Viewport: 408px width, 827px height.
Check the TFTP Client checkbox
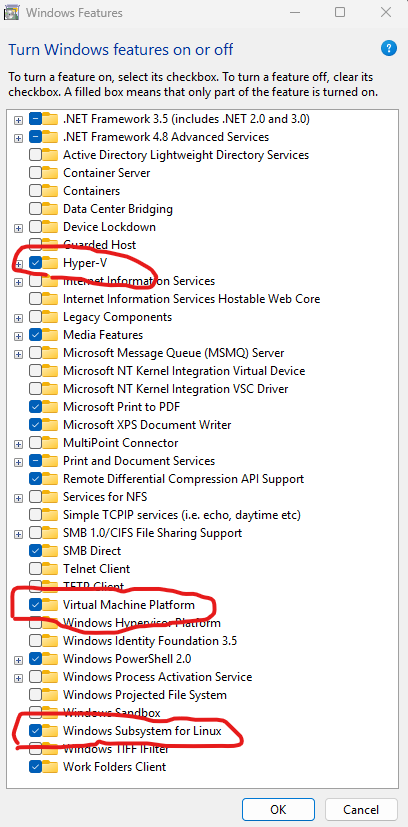tap(35, 586)
